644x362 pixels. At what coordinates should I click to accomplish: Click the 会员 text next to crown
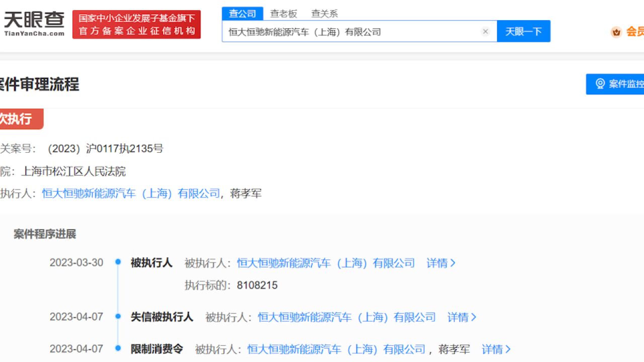click(x=635, y=32)
